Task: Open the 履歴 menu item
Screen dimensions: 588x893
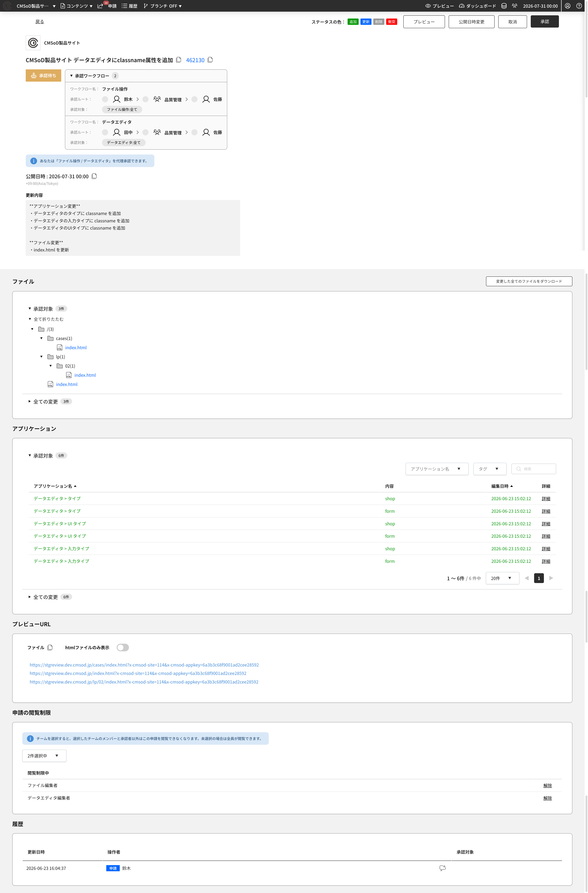Action: click(129, 6)
